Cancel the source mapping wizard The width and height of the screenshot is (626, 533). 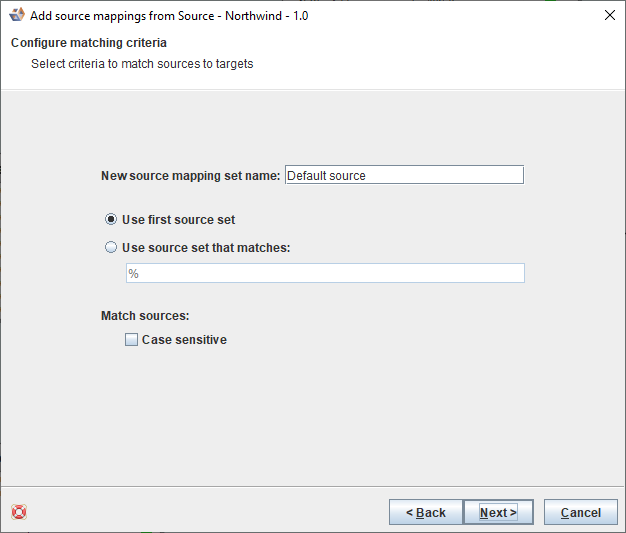(x=580, y=512)
